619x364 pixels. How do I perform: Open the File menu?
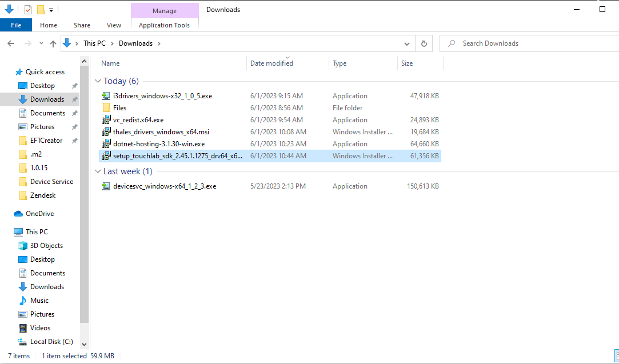pyautogui.click(x=16, y=25)
